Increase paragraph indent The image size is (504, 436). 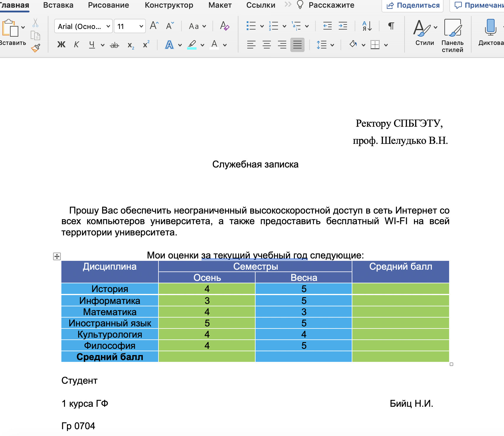[343, 26]
